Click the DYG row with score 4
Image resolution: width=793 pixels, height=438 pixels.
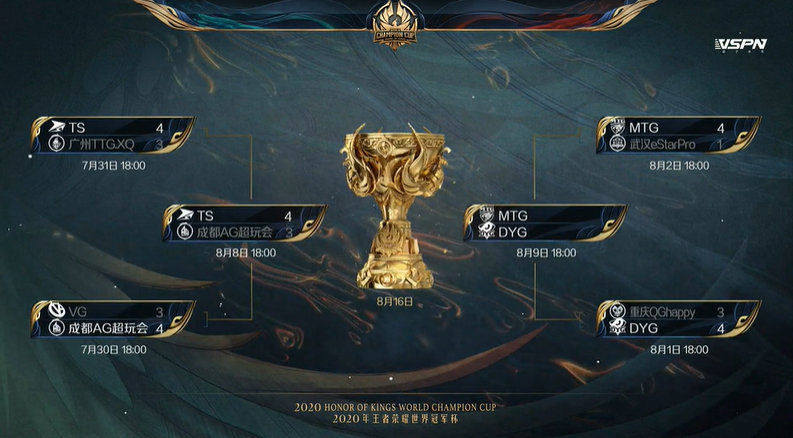click(x=678, y=328)
